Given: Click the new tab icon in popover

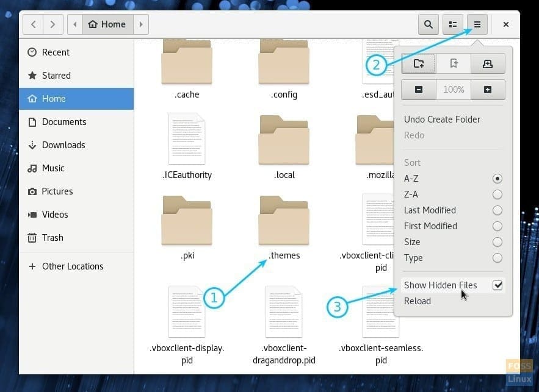Looking at the screenshot, I should (x=488, y=63).
